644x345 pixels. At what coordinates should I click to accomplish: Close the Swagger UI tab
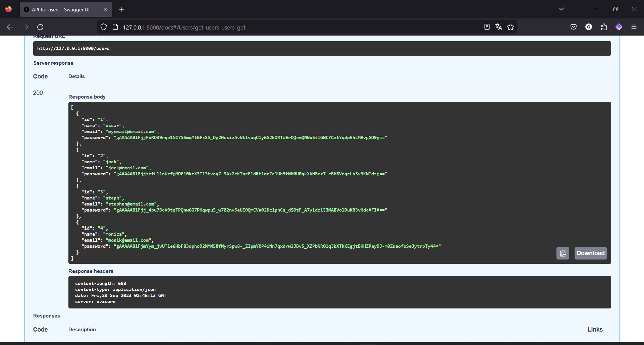point(105,9)
